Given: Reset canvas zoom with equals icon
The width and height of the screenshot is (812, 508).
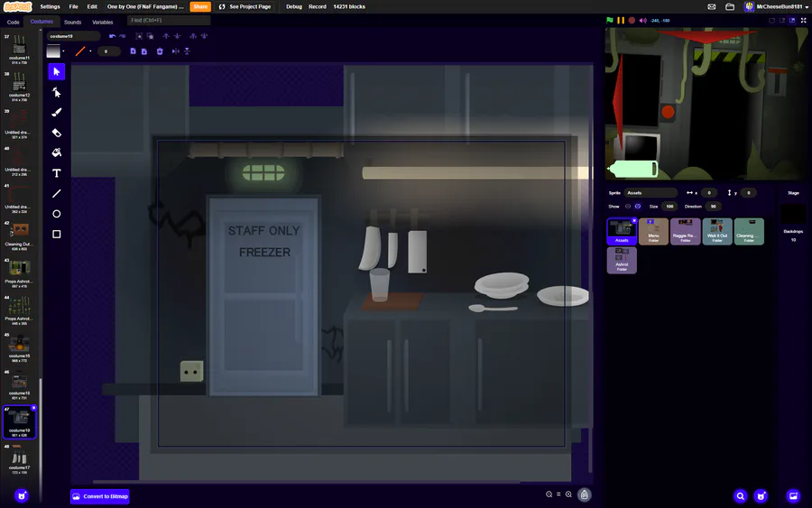Looking at the screenshot, I should click(558, 494).
